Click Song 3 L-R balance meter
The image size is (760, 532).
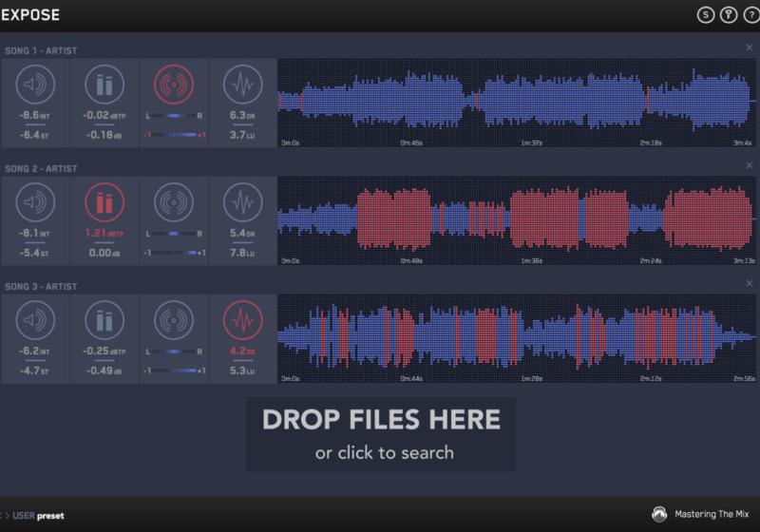click(174, 351)
